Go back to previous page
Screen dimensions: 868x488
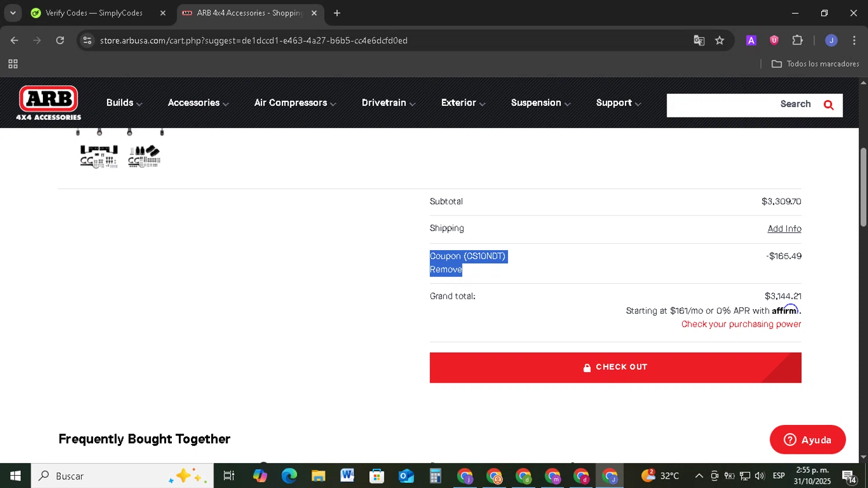(14, 41)
